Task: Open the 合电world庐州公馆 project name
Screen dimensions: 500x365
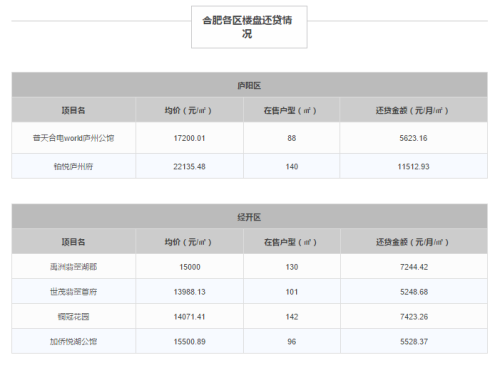Action: [x=74, y=138]
